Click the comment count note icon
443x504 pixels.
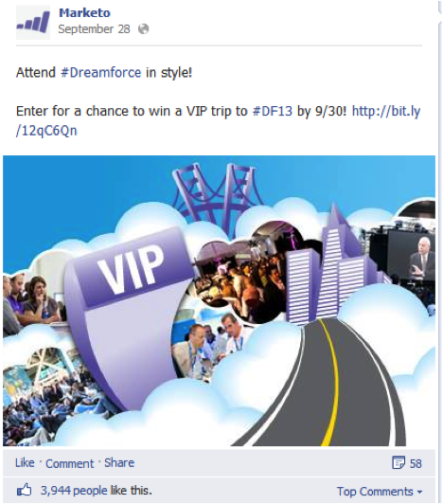tap(399, 463)
